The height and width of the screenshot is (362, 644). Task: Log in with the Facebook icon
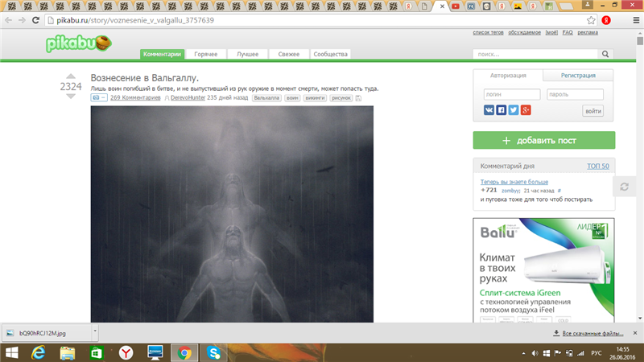[x=501, y=110]
